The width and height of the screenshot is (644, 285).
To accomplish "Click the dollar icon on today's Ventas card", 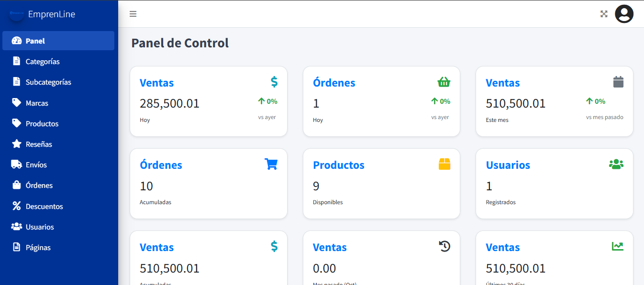I will pos(274,82).
